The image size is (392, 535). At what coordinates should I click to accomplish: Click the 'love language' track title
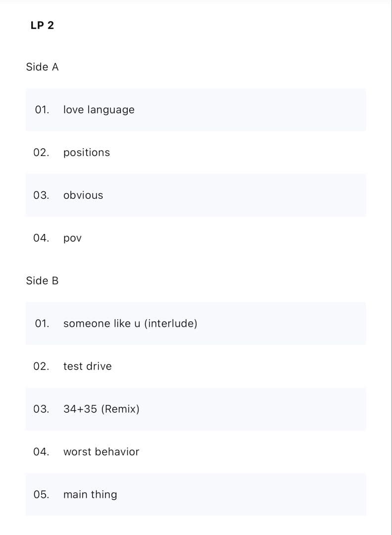click(x=98, y=110)
